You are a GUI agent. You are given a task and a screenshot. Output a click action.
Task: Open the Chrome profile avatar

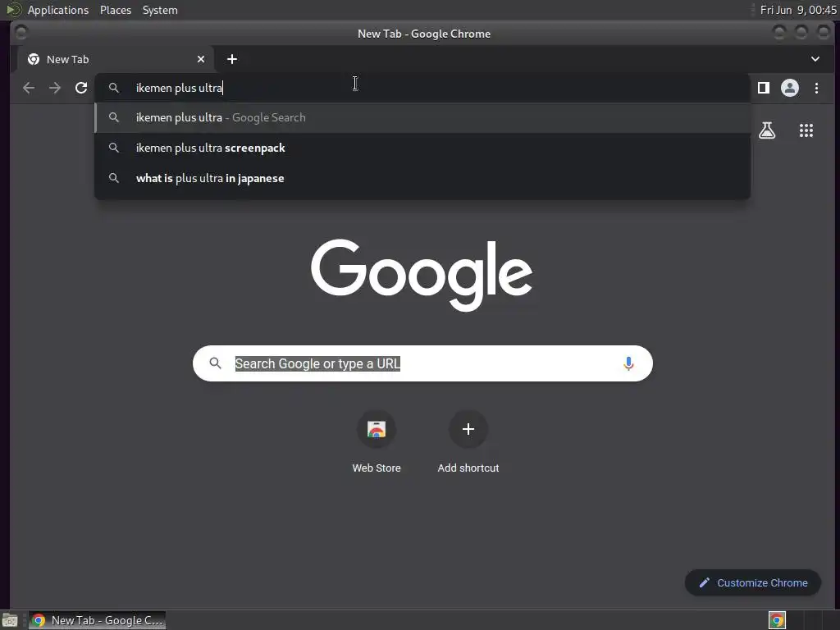pos(790,88)
